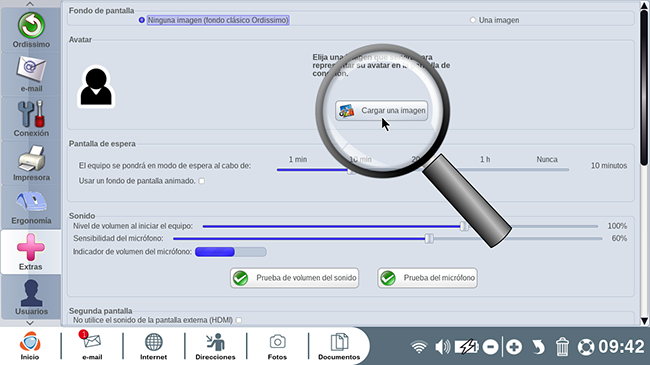The width and height of the screenshot is (650, 365).
Task: Open the Ordissimo sidebar section
Action: click(31, 30)
